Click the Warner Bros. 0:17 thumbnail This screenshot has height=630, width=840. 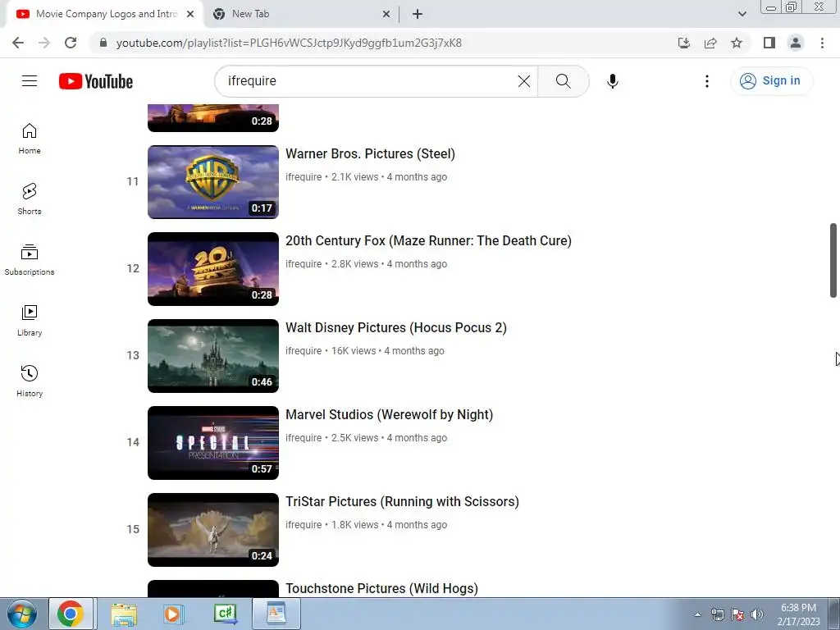pos(213,182)
